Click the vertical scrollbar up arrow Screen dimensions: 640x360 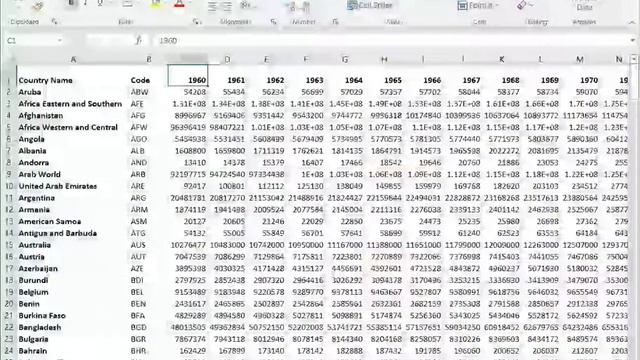634,60
